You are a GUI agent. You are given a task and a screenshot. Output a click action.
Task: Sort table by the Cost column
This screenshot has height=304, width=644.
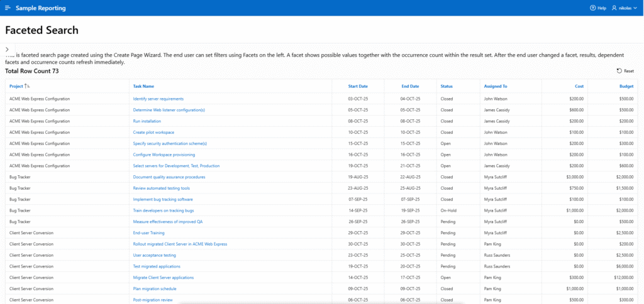579,86
